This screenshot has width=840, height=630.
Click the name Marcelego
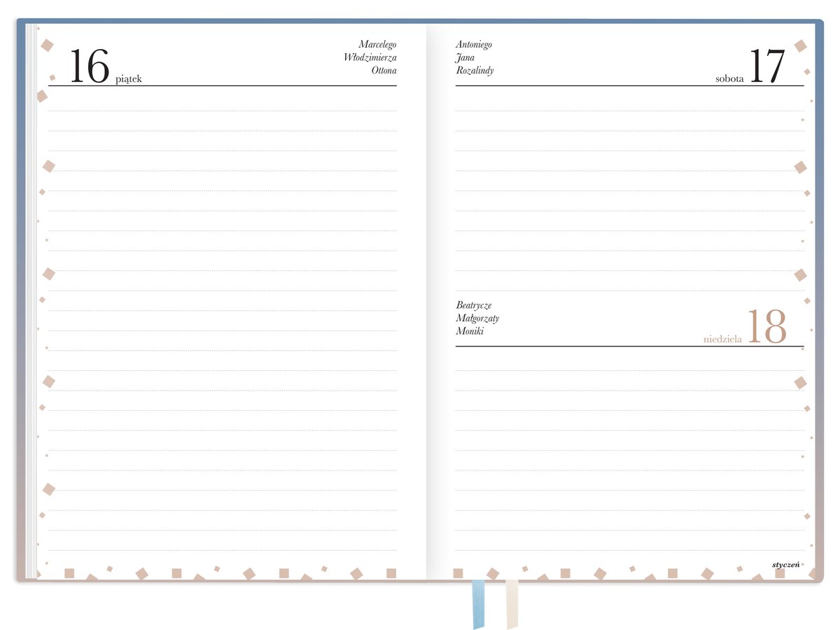377,45
